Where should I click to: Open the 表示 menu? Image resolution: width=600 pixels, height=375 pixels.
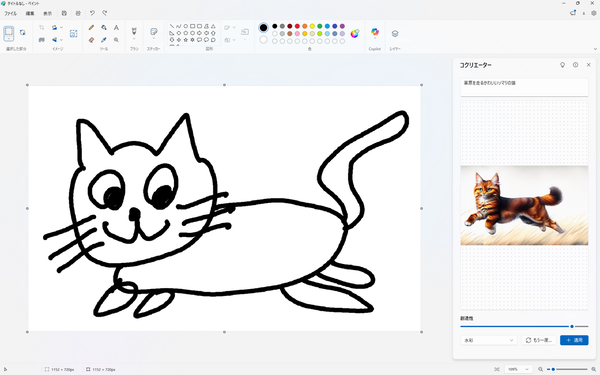click(x=47, y=13)
